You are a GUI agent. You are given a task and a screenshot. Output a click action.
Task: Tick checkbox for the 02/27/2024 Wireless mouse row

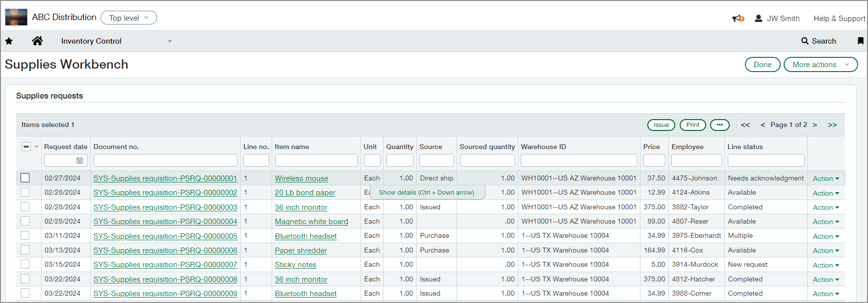tap(25, 178)
